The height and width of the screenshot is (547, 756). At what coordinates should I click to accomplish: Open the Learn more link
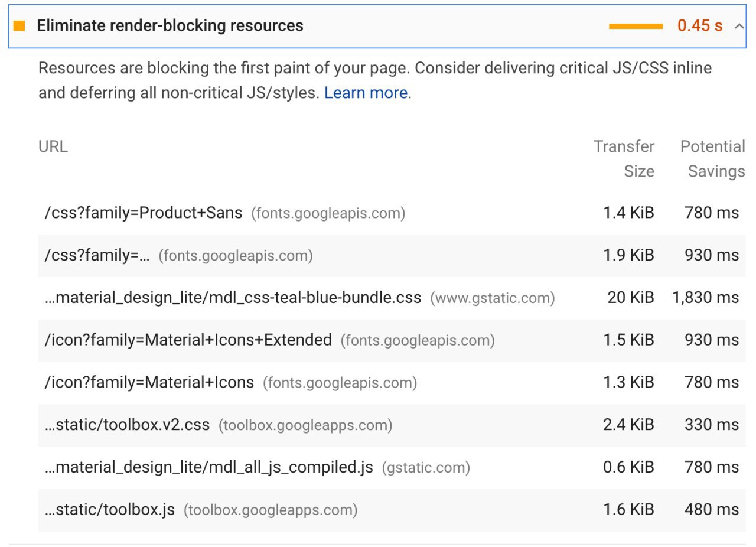[x=366, y=93]
